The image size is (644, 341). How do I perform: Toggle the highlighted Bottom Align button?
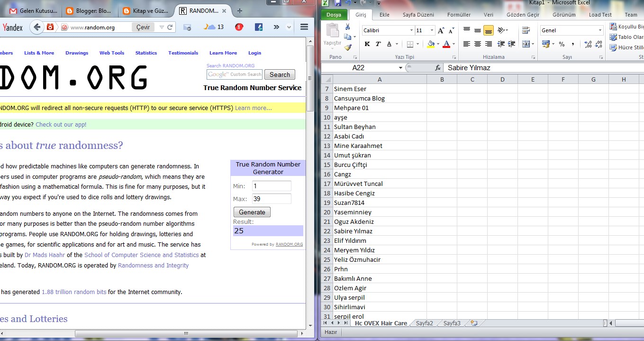pos(488,30)
